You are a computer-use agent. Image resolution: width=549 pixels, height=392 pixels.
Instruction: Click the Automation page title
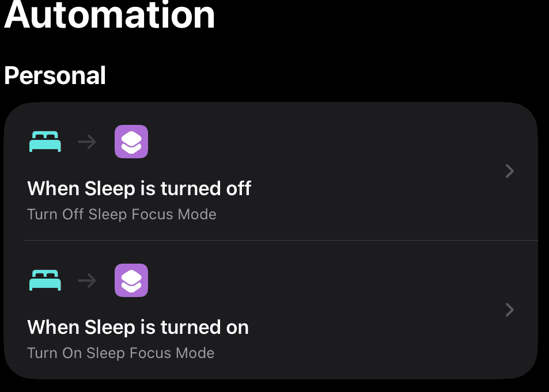(x=109, y=15)
